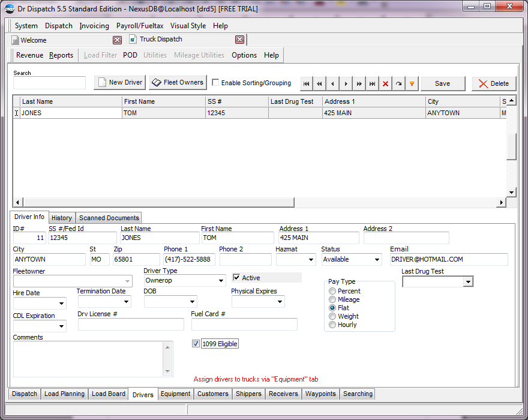The width and height of the screenshot is (528, 420).
Task: Open the Hire Date picker
Action: [61, 304]
